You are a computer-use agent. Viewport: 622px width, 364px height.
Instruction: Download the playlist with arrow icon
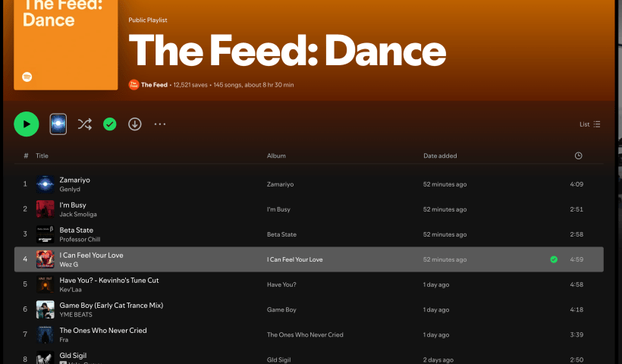(135, 124)
